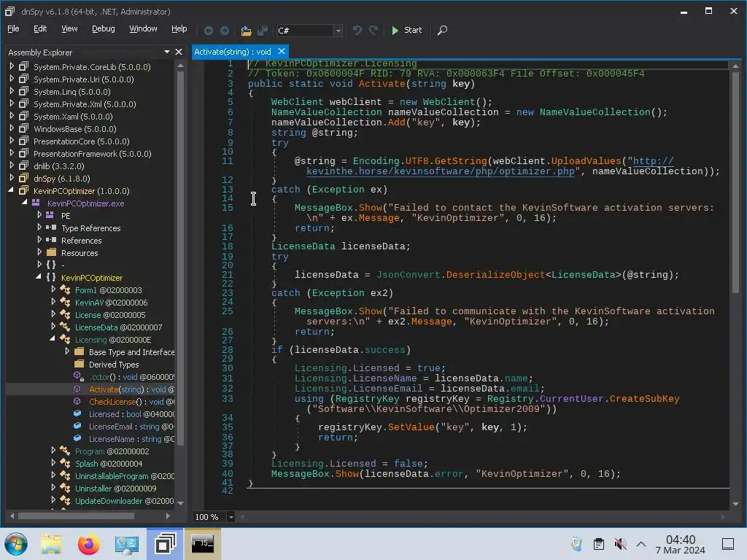
Task: Click the Licensed field icon
Action: (x=77, y=414)
